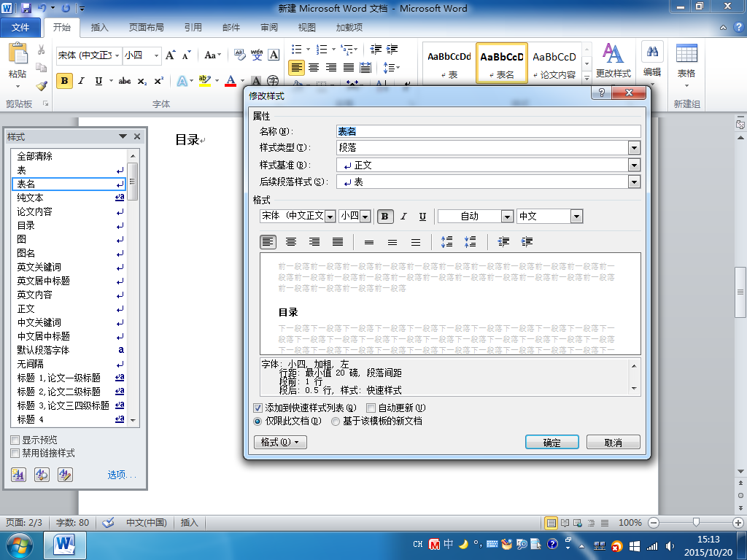Screen dimensions: 747x560
Task: Open the dialog font size dropdown
Action: coord(365,217)
